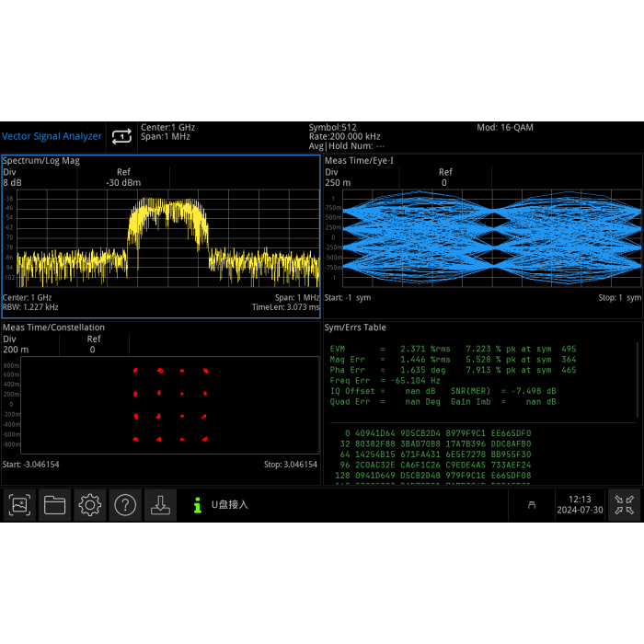Select the Meas Time/Constellation window title
This screenshot has width=644, height=644.
(53, 328)
